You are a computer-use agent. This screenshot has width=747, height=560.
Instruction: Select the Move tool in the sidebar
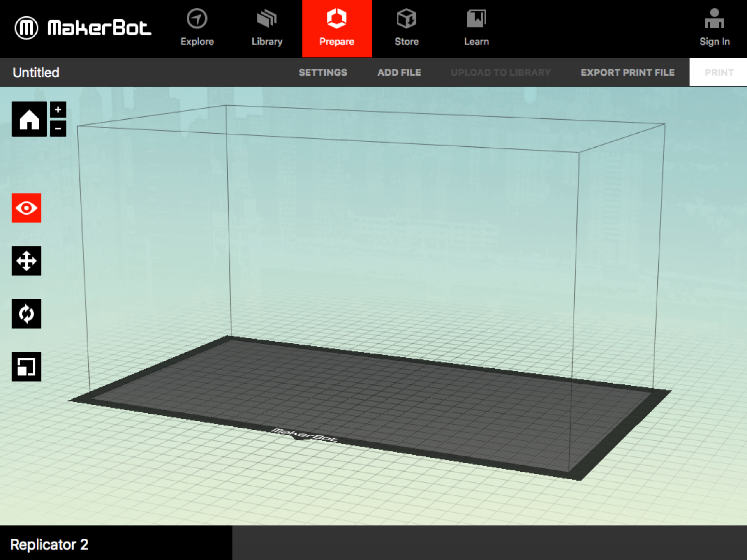[x=26, y=261]
